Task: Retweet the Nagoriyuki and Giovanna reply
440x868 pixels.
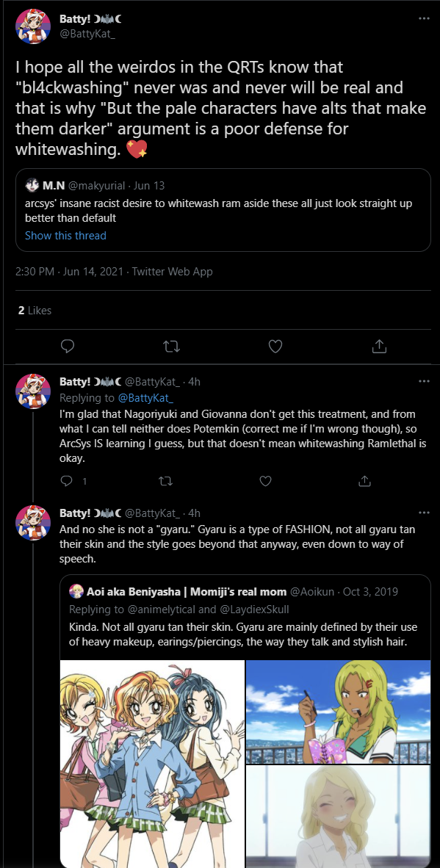Action: click(165, 481)
